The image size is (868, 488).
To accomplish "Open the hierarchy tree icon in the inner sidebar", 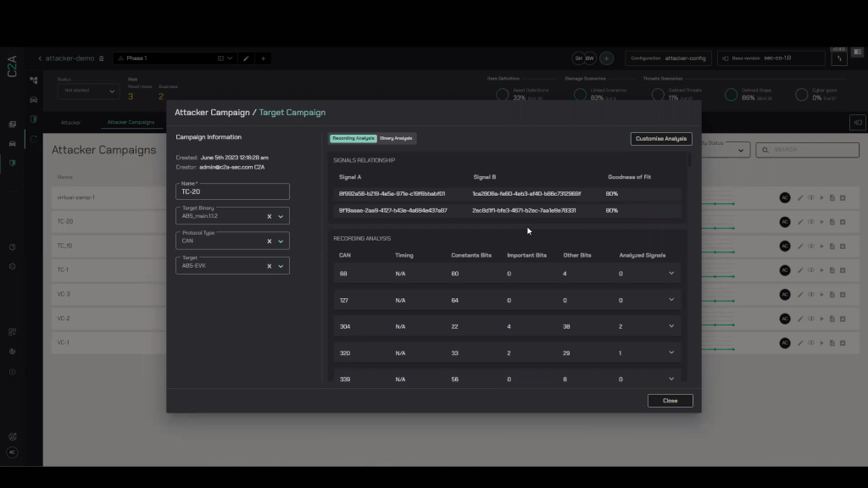I will click(x=34, y=80).
